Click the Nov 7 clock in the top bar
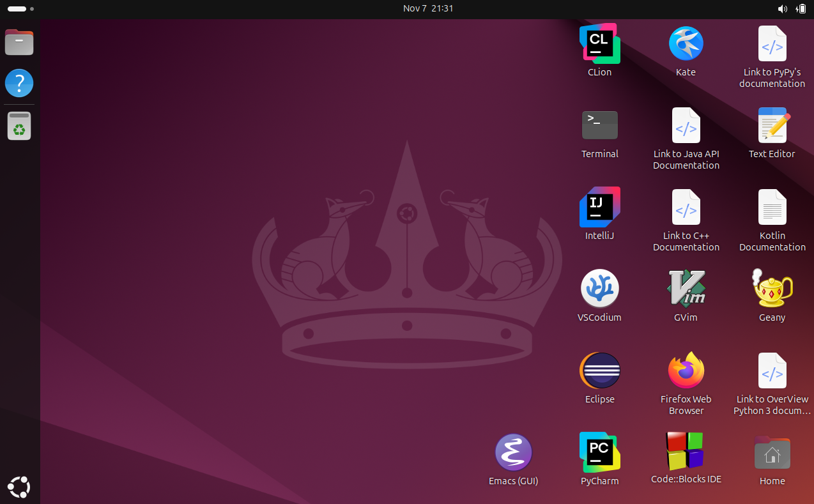This screenshot has height=504, width=814. click(428, 8)
